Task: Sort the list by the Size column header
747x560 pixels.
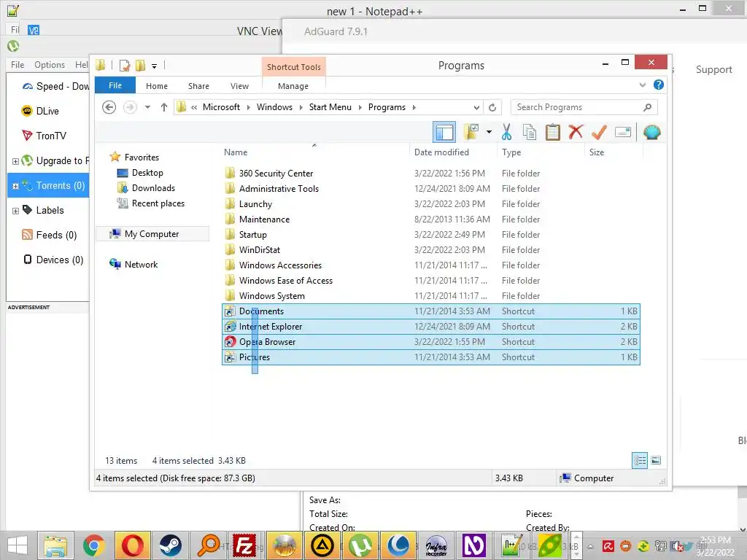Action: (x=614, y=152)
